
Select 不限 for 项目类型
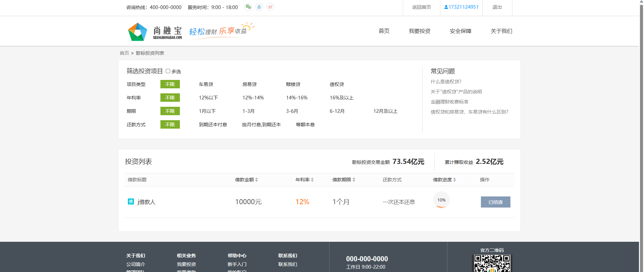coord(170,84)
